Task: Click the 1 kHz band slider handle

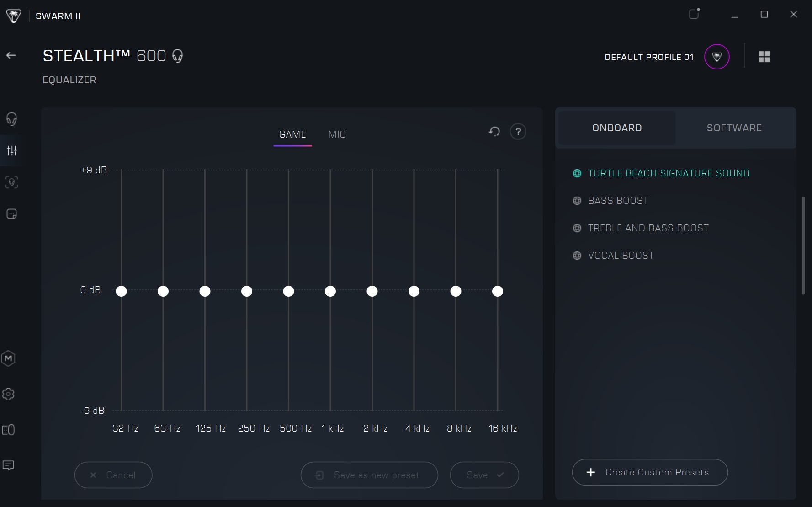Action: (330, 291)
